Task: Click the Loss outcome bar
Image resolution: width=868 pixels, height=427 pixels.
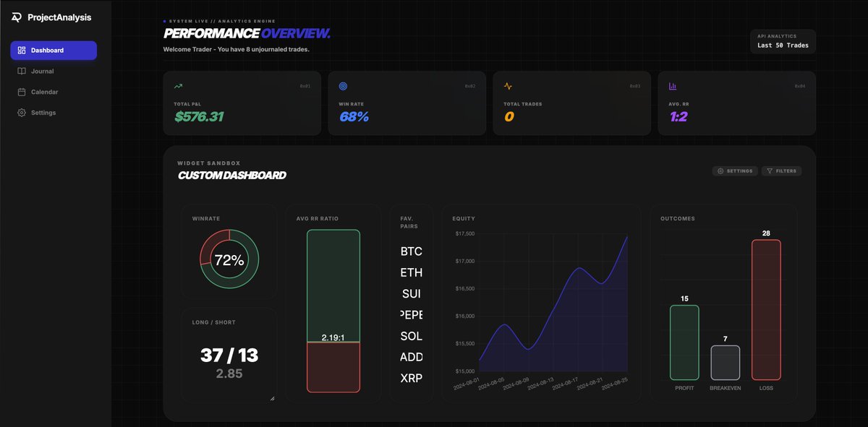Action: 766,310
